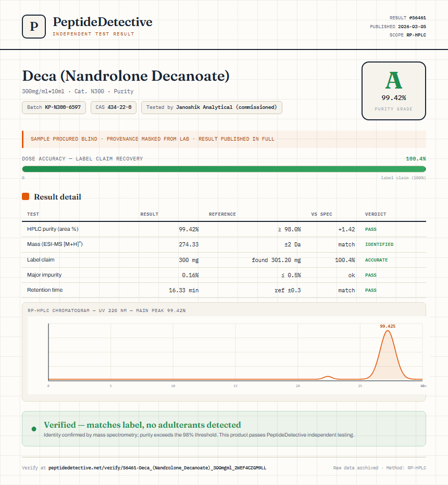The image size is (448, 485).
Task: Click the RESULT #56461 header text
Action: pyautogui.click(x=408, y=18)
